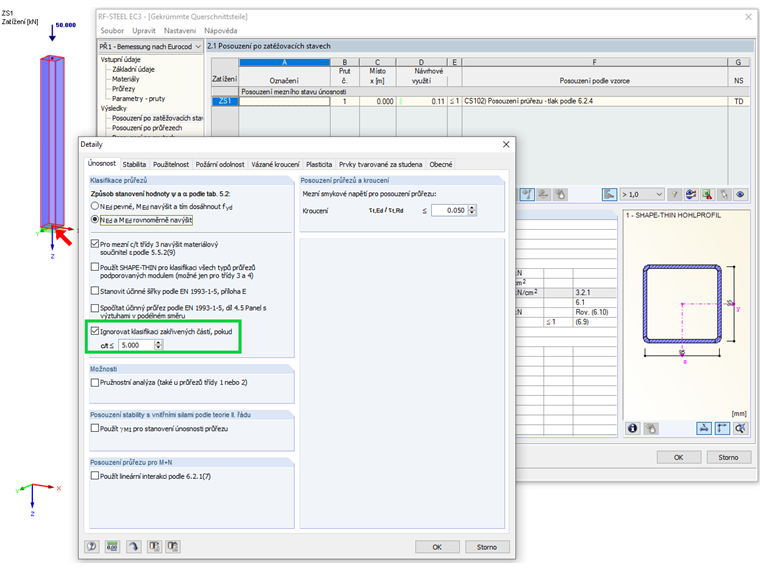
Task: Click the load saved settings icon
Action: click(x=154, y=546)
